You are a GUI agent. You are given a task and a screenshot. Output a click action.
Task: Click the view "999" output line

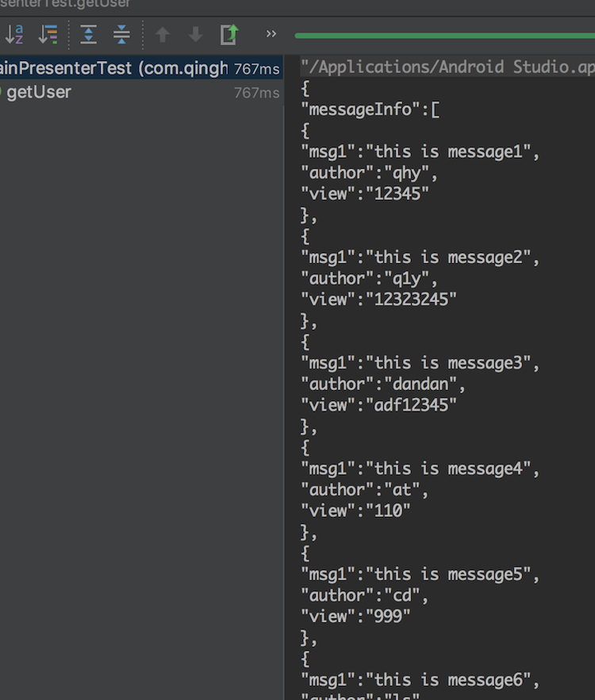point(355,617)
